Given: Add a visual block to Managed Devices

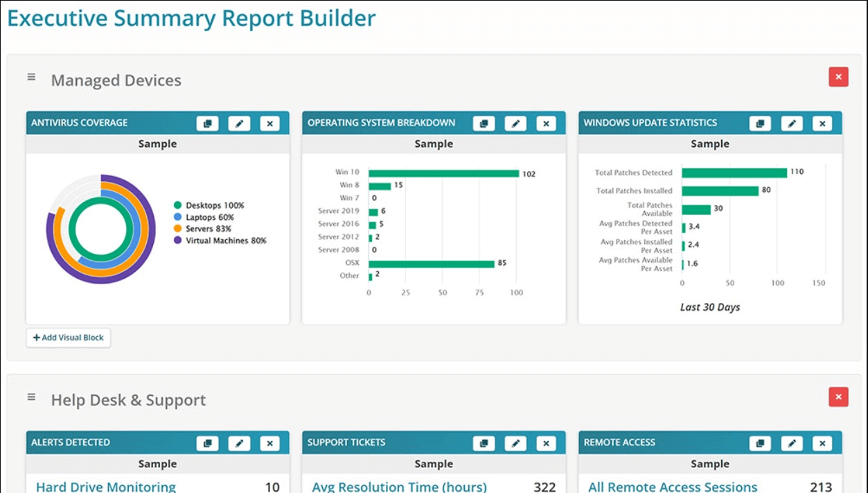Looking at the screenshot, I should pyautogui.click(x=69, y=338).
